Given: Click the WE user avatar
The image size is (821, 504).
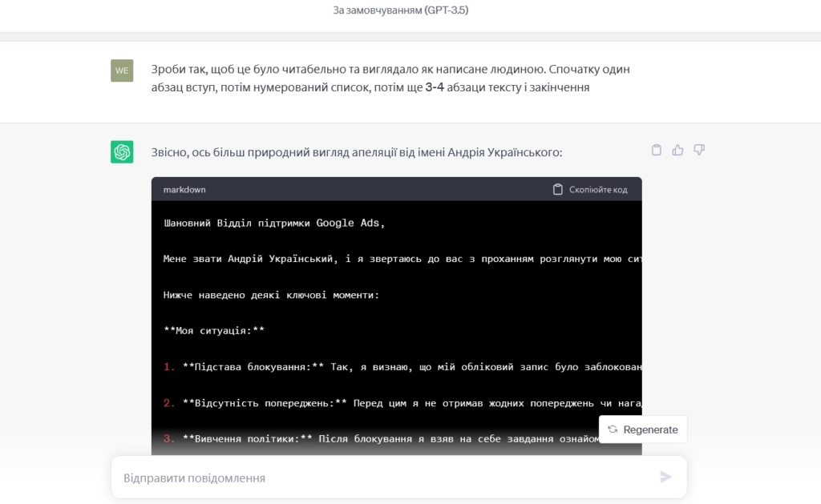Looking at the screenshot, I should pos(122,71).
